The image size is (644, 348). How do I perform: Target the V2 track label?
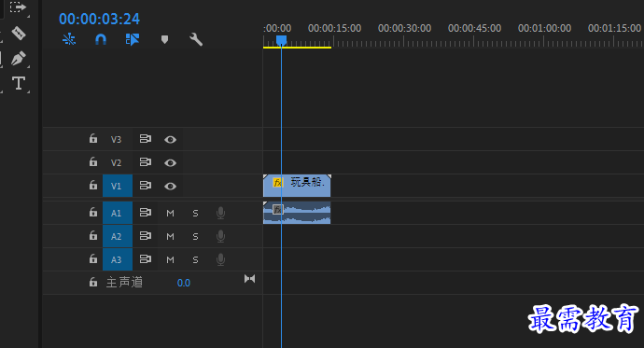pos(117,163)
